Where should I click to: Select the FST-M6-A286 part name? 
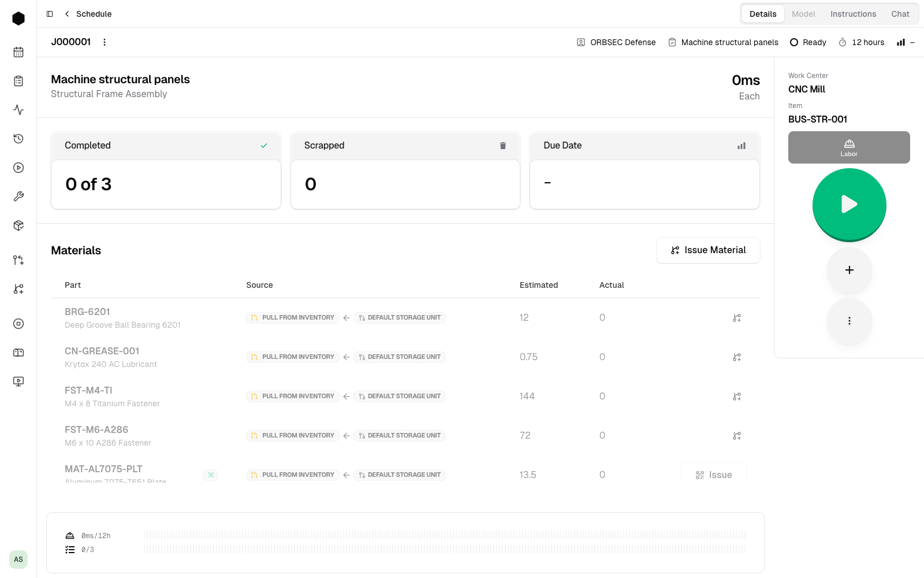click(x=96, y=429)
